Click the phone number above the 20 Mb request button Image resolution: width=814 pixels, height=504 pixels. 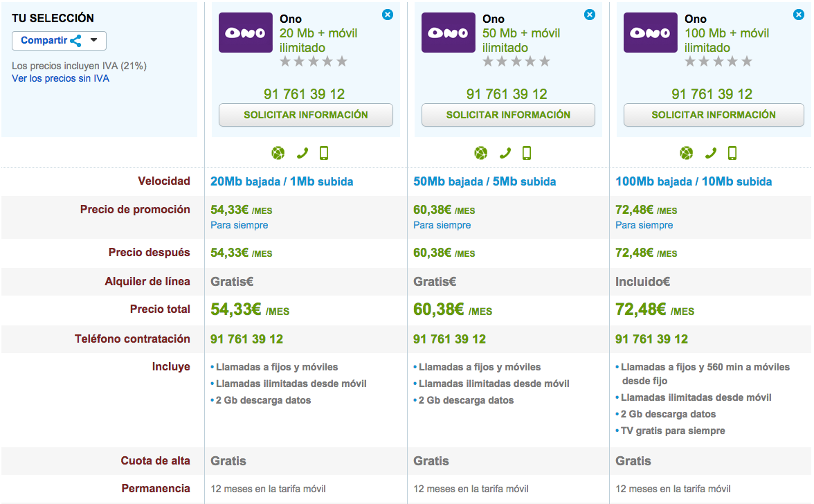(305, 94)
